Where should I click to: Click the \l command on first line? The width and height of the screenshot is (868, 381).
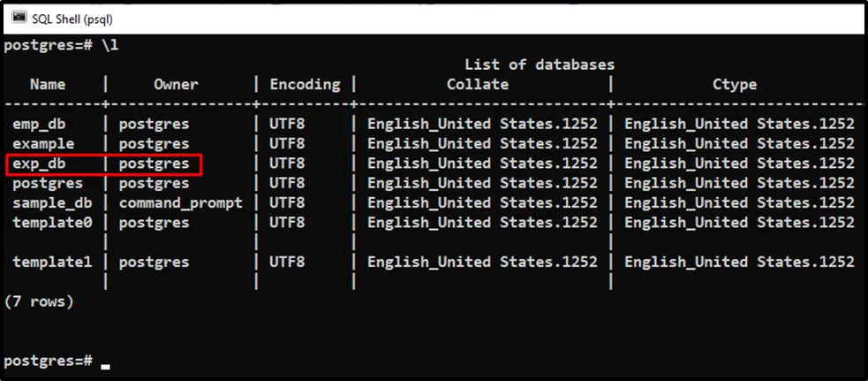pos(110,45)
